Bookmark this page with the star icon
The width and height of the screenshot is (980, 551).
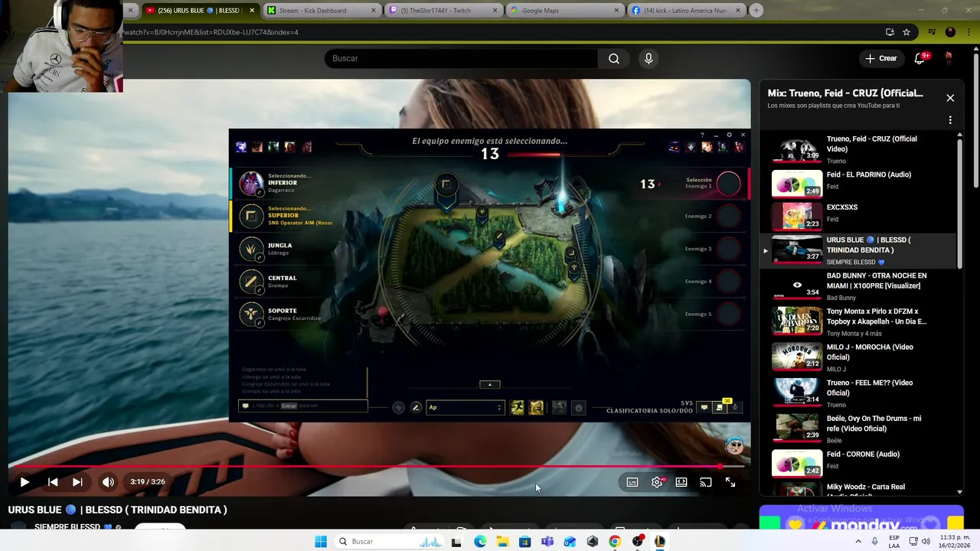(x=906, y=32)
